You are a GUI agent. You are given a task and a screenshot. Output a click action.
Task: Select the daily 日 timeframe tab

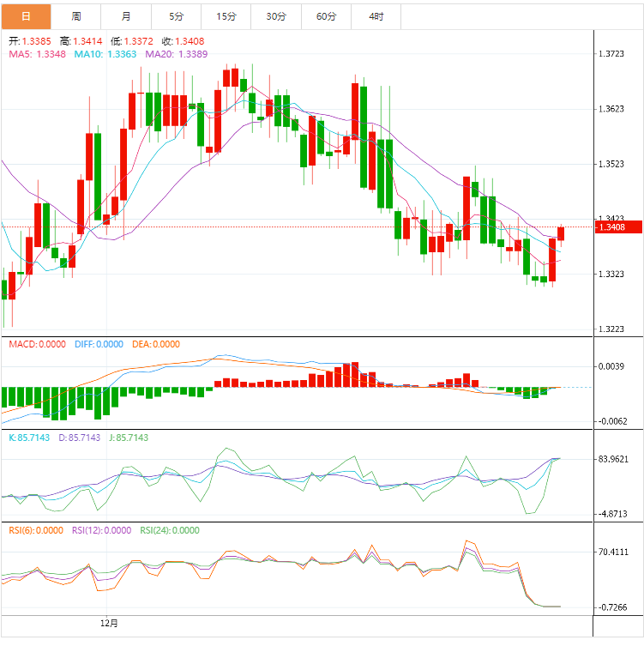point(26,16)
